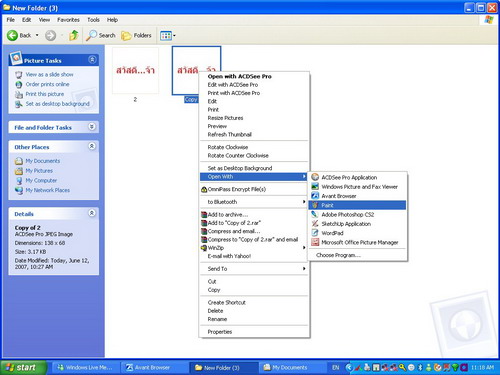Collapse the Details panel

tap(92, 213)
